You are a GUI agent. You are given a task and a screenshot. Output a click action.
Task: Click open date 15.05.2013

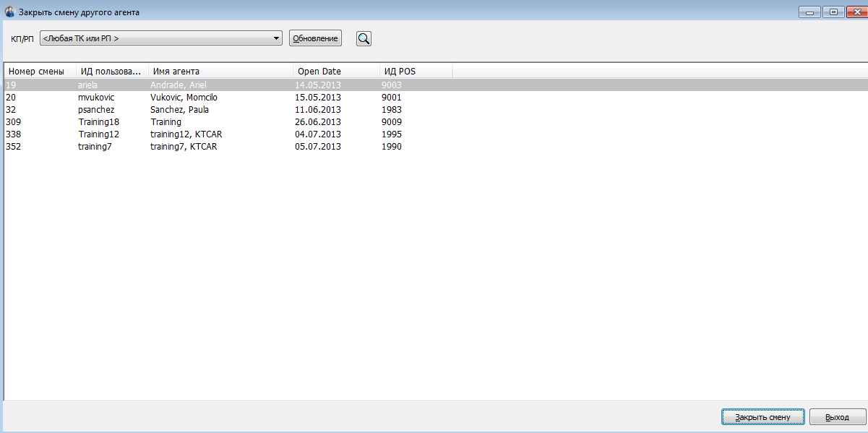point(317,98)
